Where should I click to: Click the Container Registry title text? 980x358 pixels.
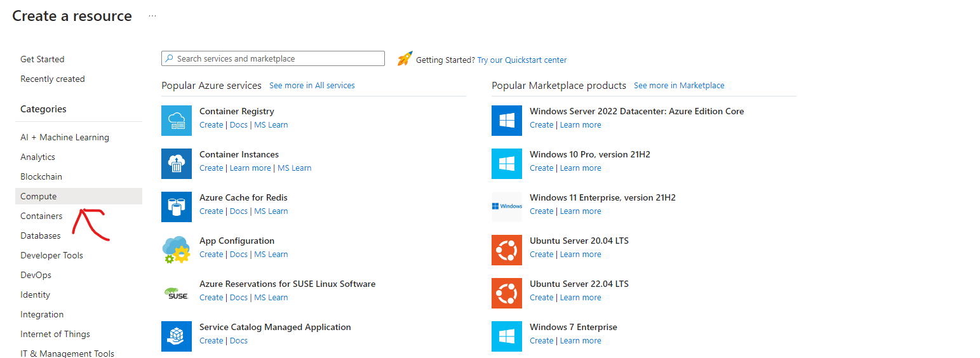[237, 111]
